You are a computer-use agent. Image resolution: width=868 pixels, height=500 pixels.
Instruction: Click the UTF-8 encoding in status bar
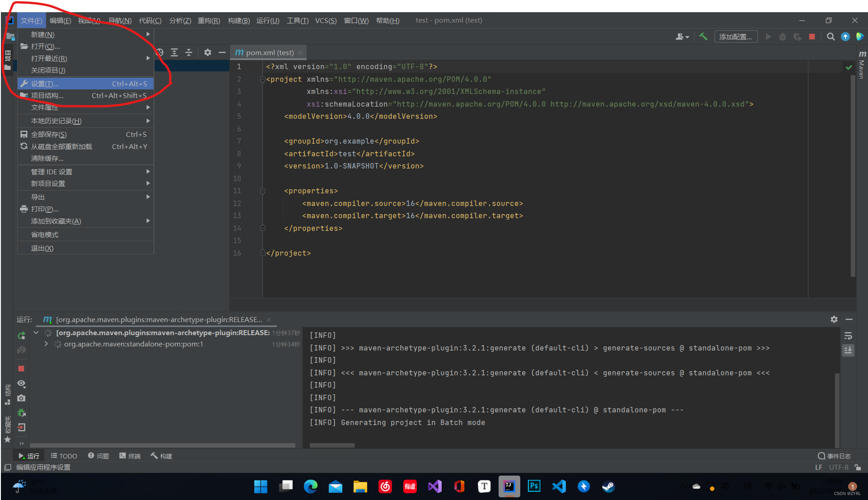coord(839,467)
